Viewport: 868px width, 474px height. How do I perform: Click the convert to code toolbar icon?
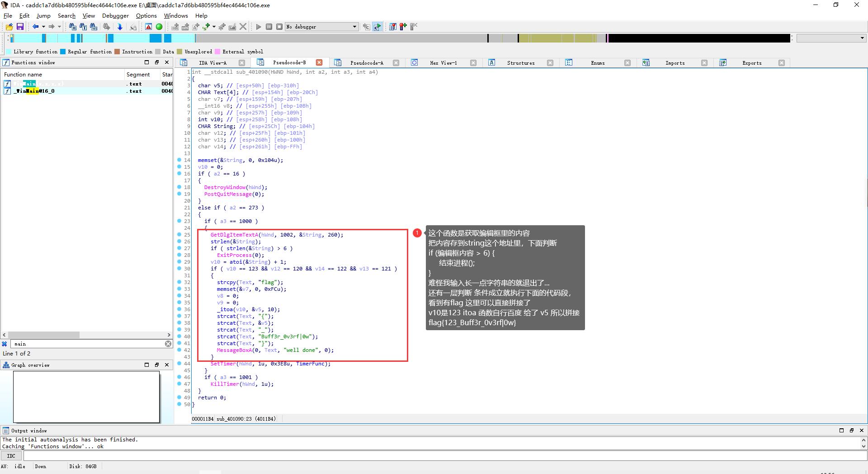pos(175,27)
